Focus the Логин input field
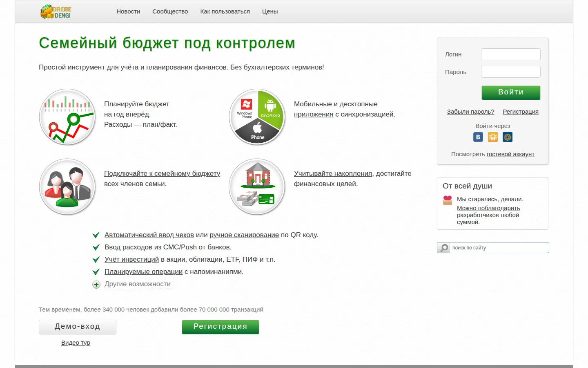The image size is (588, 368). coord(511,54)
